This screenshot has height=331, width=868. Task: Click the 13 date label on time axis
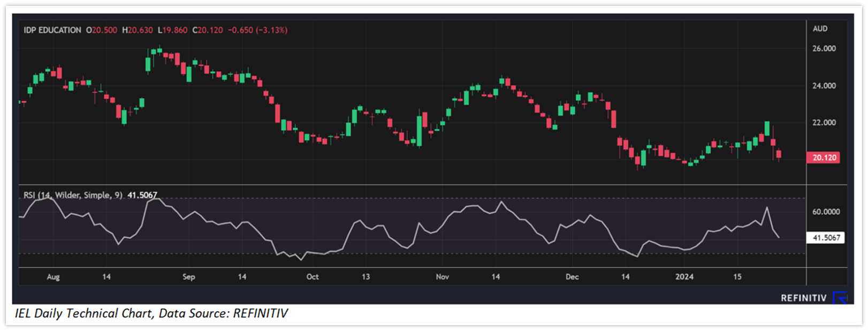pos(366,277)
